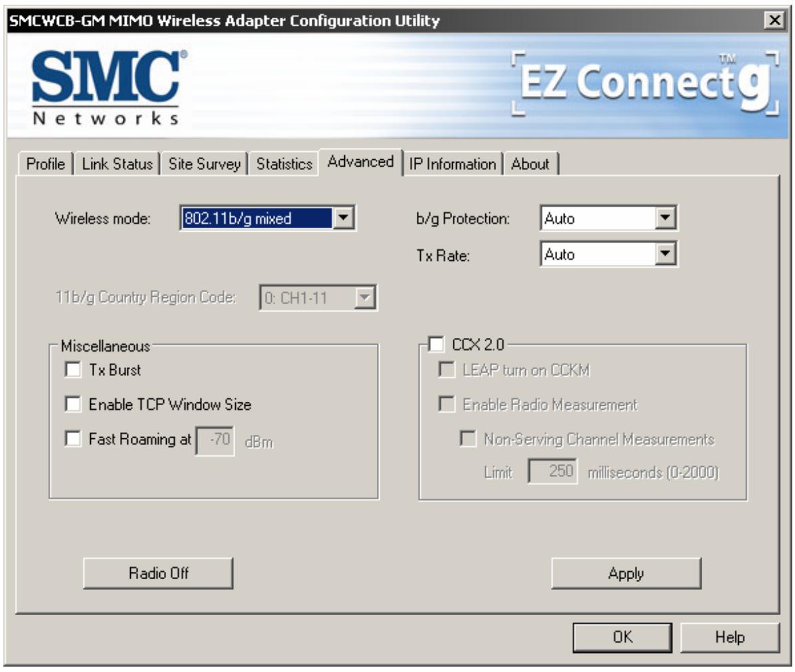795x672 pixels.
Task: Go to the Site Survey tab
Action: pyautogui.click(x=204, y=164)
